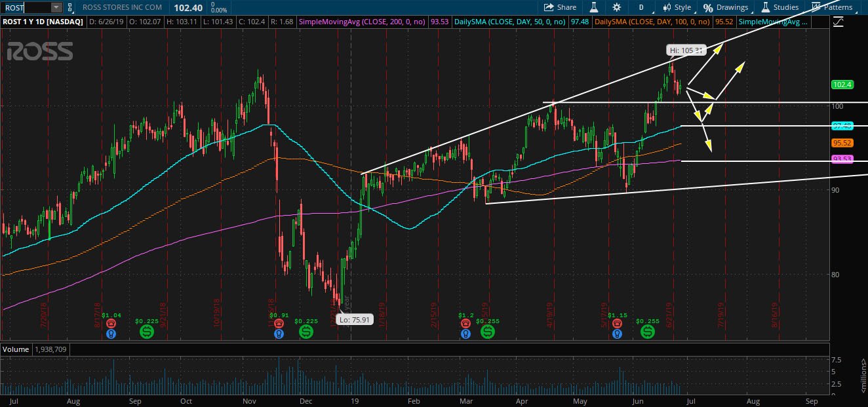The width and height of the screenshot is (868, 407).
Task: Click blue lightbulb icon below $0.91 earnings
Action: 279,334
